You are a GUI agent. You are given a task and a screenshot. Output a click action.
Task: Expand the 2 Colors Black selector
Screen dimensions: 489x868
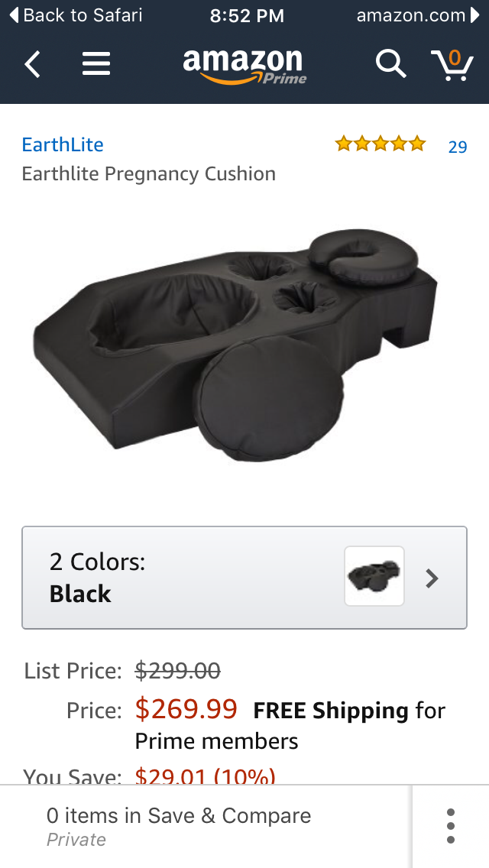(x=244, y=578)
